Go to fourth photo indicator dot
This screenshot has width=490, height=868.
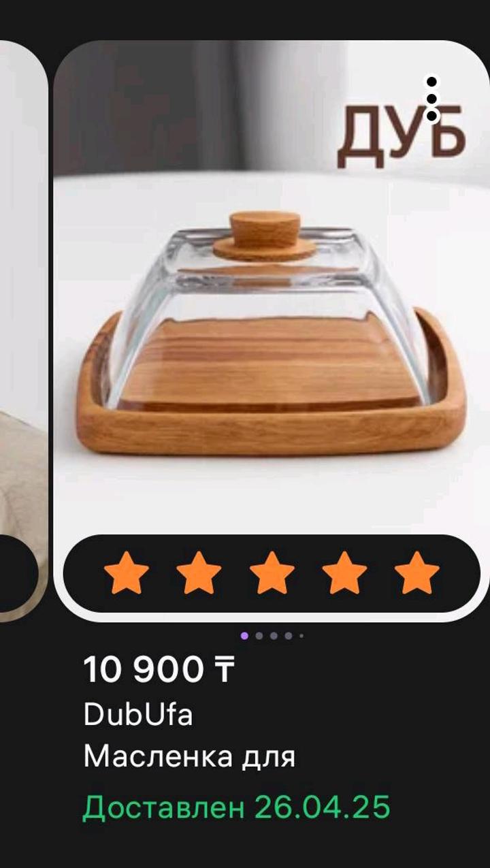tap(289, 636)
